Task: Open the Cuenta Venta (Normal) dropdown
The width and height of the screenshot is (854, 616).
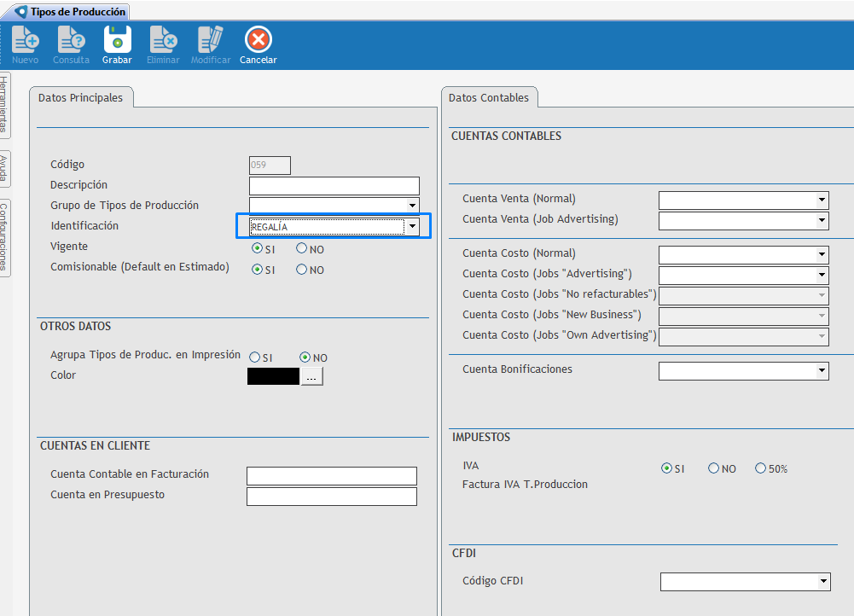Action: [x=822, y=200]
